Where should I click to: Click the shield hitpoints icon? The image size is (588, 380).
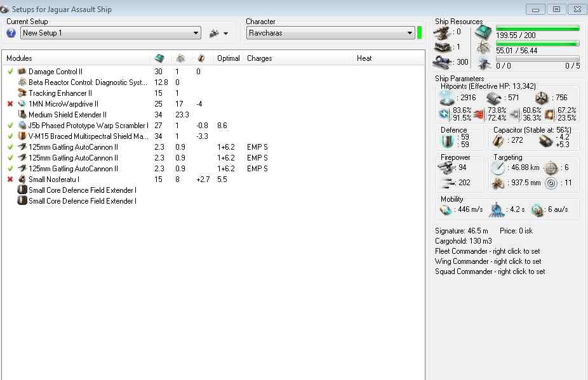point(446,98)
